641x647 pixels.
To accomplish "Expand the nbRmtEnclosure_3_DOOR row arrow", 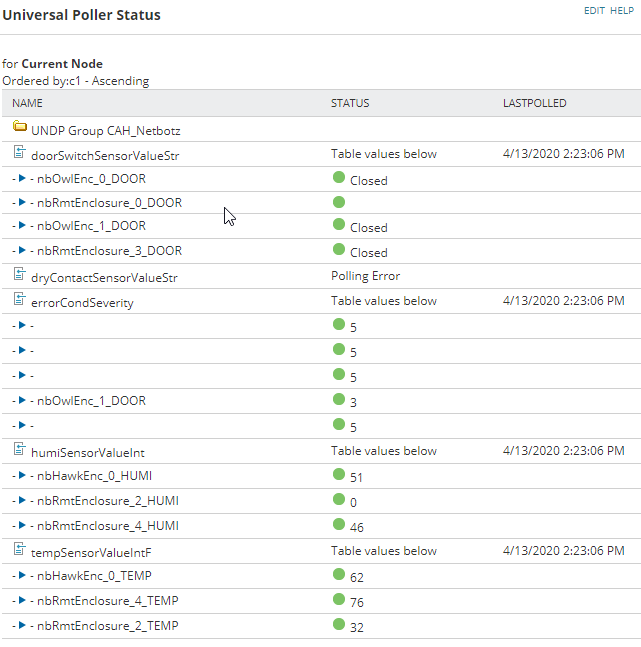I will (22, 250).
